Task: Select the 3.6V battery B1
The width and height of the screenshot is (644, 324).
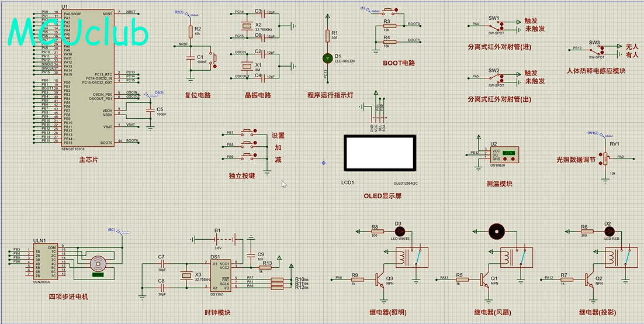Action: click(218, 239)
